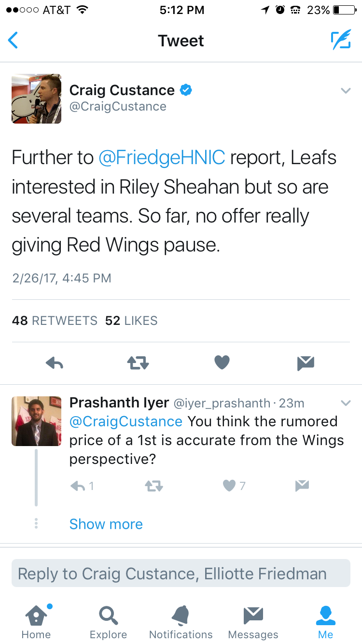Open the Notifications tab
The height and width of the screenshot is (644, 362).
[x=181, y=622]
